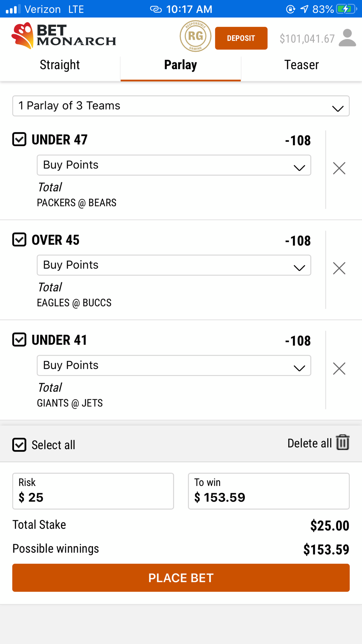Tap the Bet Monarch logo

point(64,36)
